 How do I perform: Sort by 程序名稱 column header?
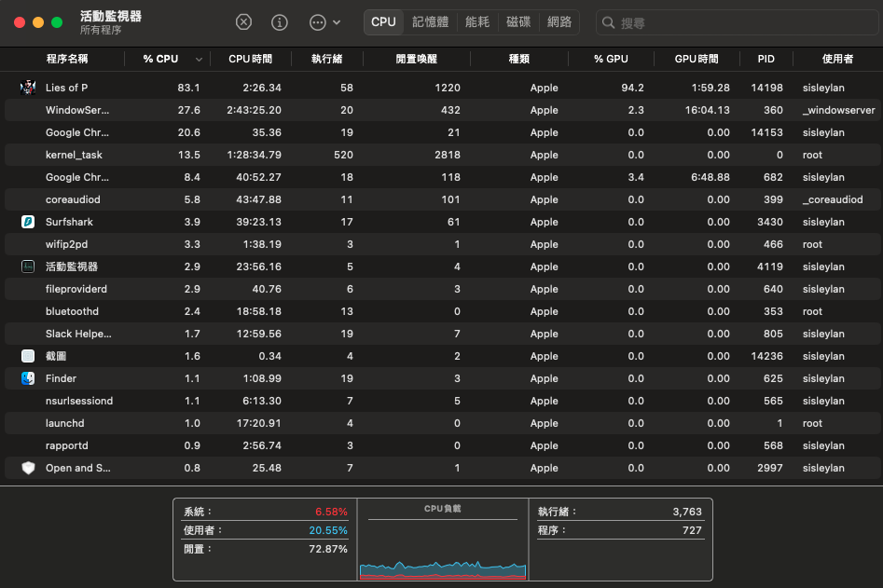click(x=67, y=59)
